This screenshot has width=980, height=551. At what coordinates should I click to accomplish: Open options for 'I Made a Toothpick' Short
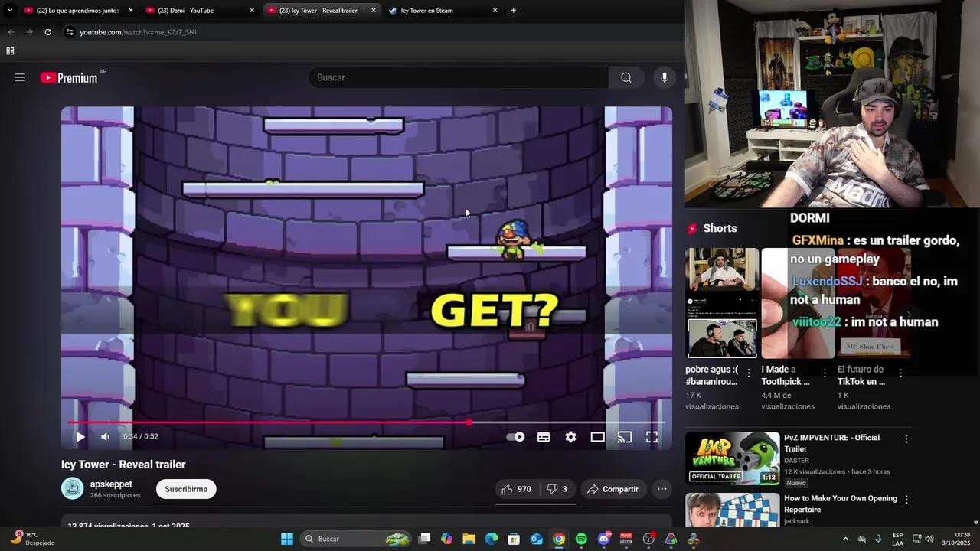click(825, 373)
